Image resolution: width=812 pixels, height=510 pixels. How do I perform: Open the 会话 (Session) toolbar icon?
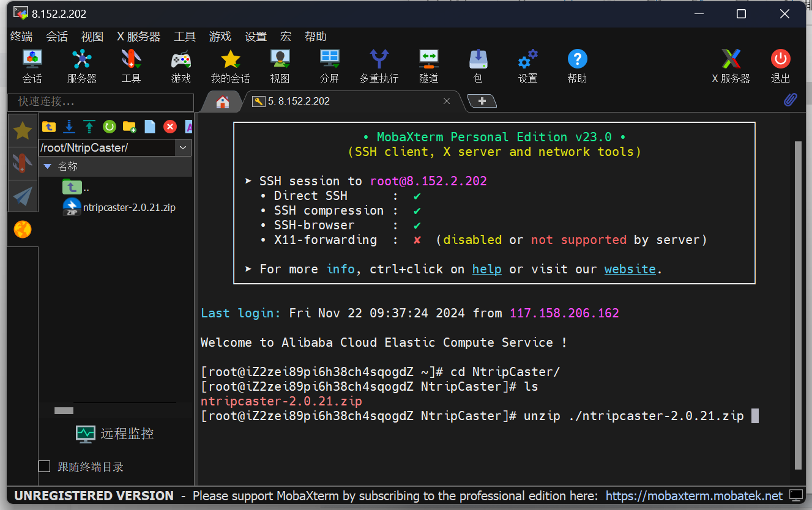pos(32,66)
